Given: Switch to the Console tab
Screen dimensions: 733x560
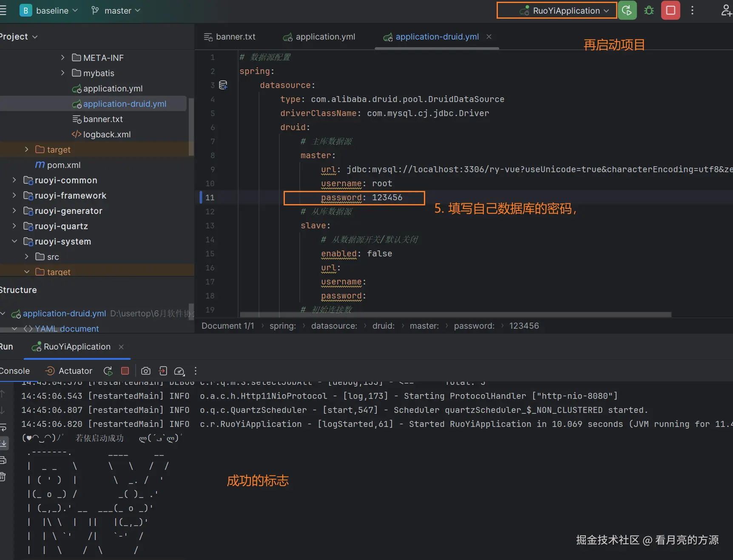Looking at the screenshot, I should pos(14,371).
